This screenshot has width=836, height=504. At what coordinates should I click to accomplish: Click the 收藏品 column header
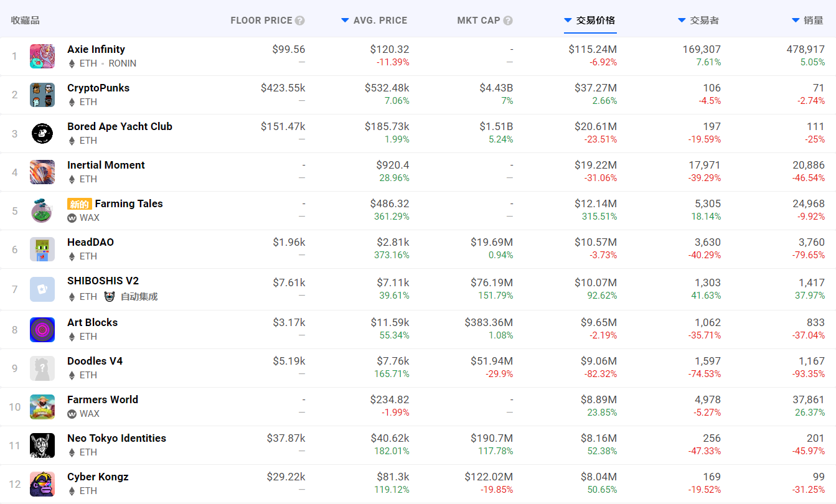coord(25,21)
